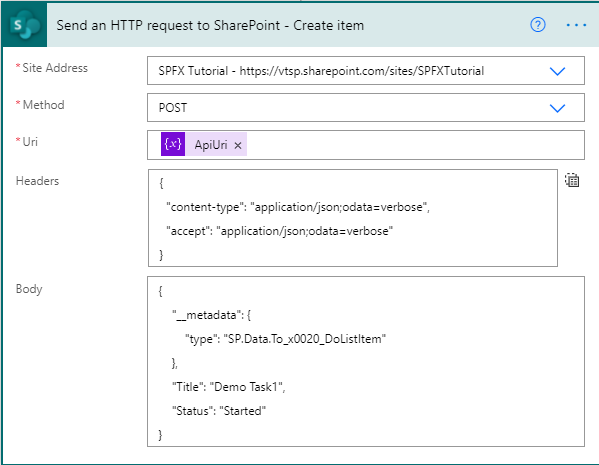
Task: Switch Headers to text mode icon
Action: [x=572, y=180]
